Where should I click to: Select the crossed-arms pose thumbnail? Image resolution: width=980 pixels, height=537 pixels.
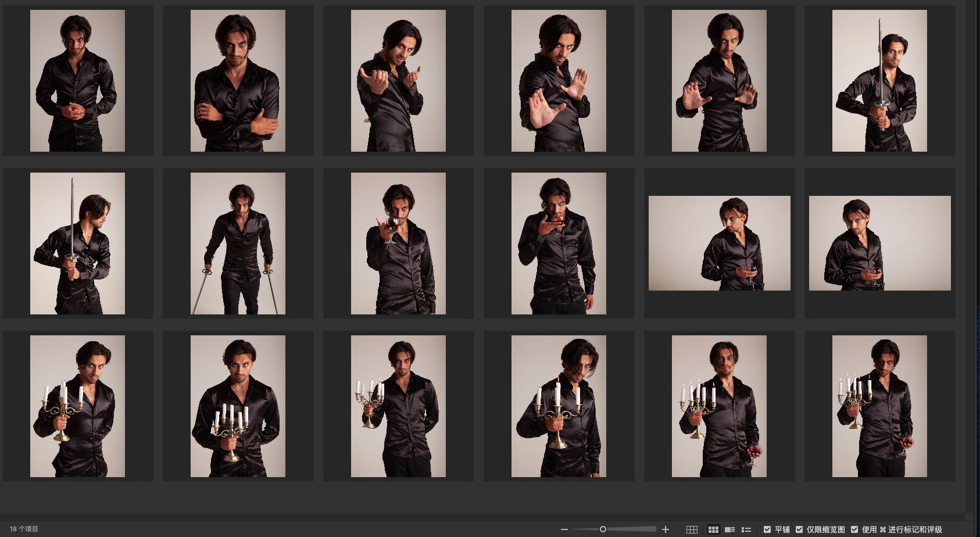[x=238, y=81]
